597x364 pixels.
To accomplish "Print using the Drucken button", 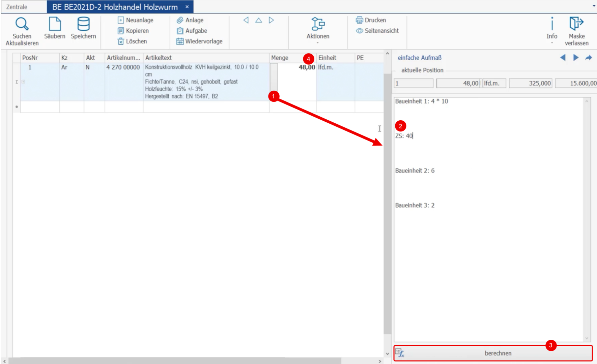I will coord(371,20).
